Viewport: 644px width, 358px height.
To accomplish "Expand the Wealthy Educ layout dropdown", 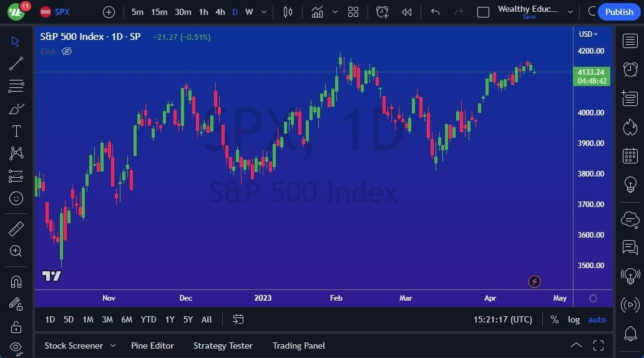I will click(x=570, y=12).
